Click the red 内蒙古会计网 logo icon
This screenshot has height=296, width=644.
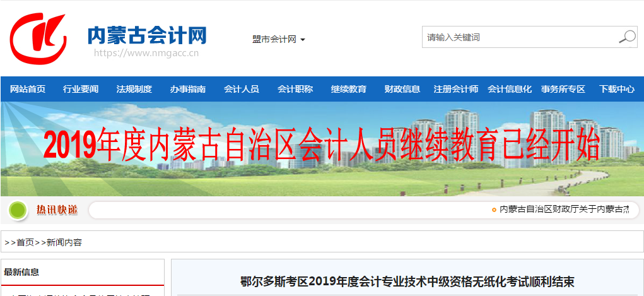38,38
